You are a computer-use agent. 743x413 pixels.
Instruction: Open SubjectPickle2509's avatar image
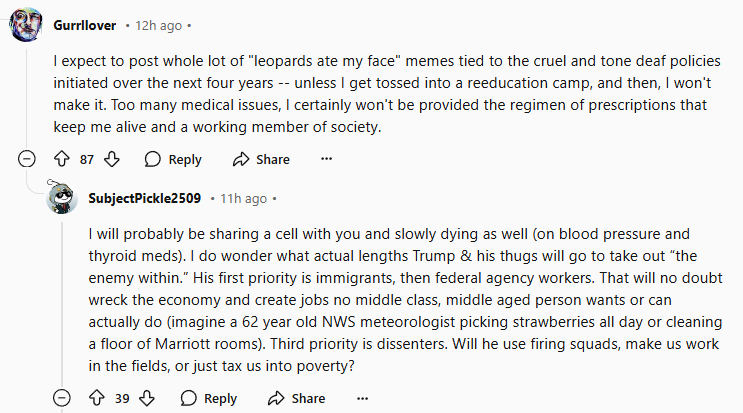point(62,199)
